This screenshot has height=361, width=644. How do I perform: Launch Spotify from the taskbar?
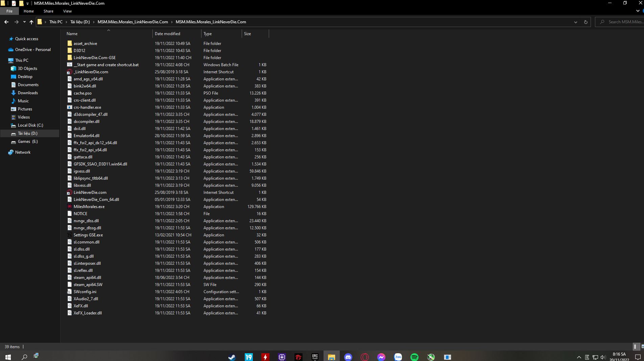[414, 357]
